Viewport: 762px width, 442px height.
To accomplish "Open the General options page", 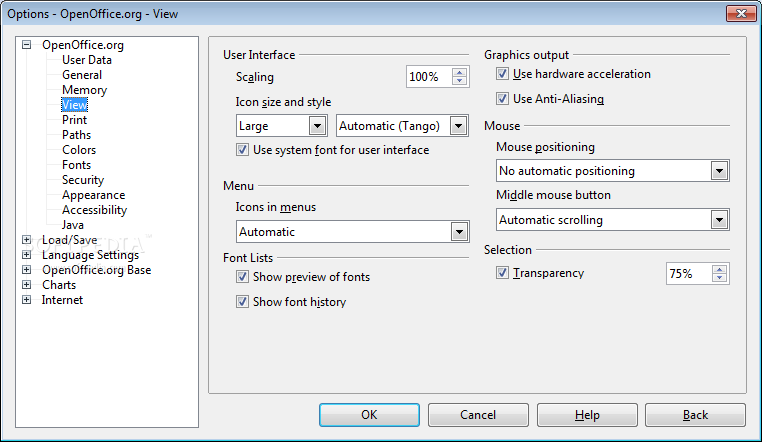I will click(82, 75).
